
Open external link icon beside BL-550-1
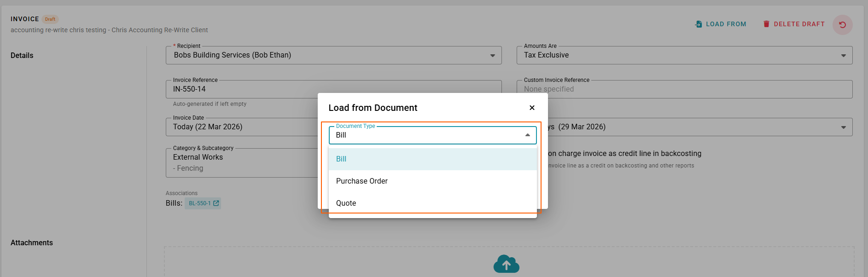[216, 203]
